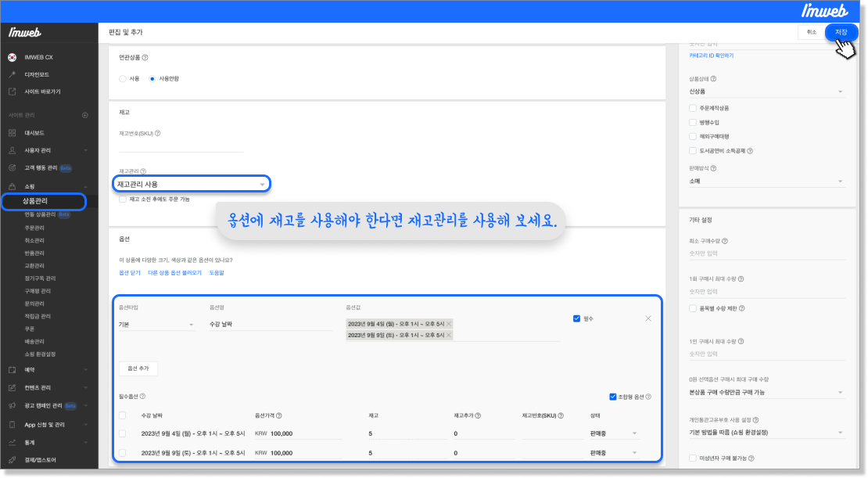Click the 저장 save button
This screenshot has height=478, width=868.
841,32
